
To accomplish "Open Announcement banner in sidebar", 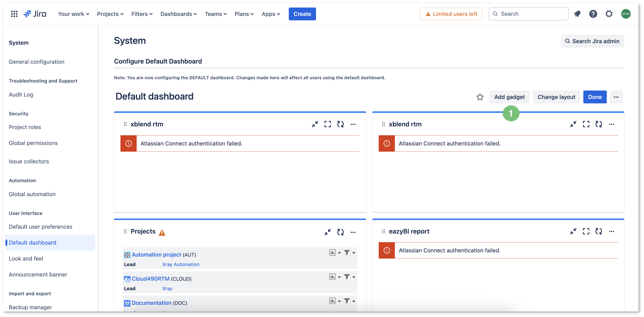I will [x=38, y=274].
